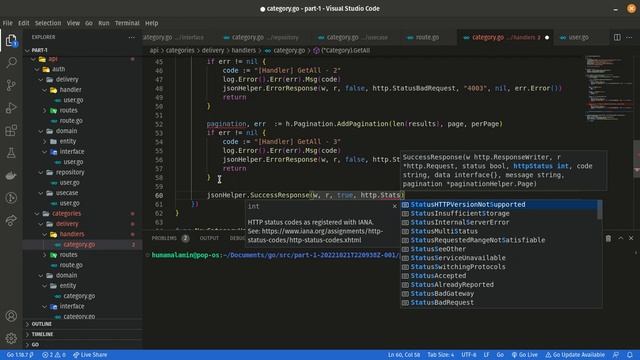
Task: Click Live Share in status bar
Action: pos(90,355)
